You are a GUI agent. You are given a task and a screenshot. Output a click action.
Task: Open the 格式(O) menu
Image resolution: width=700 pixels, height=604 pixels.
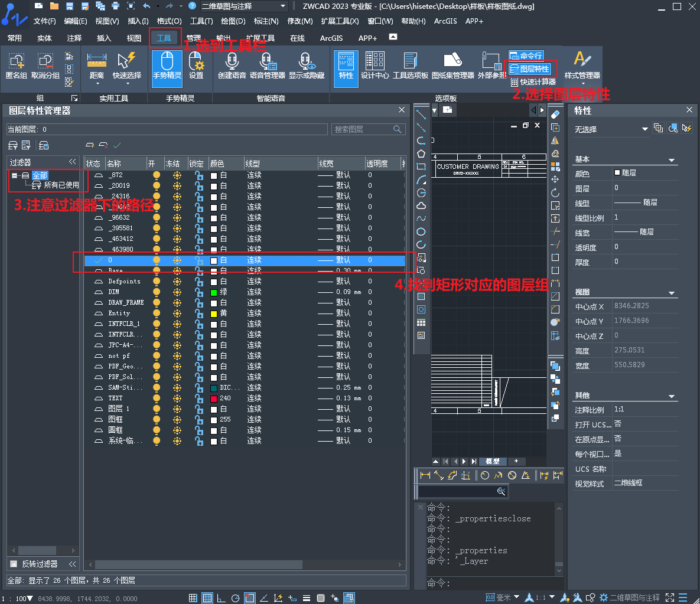click(x=169, y=21)
